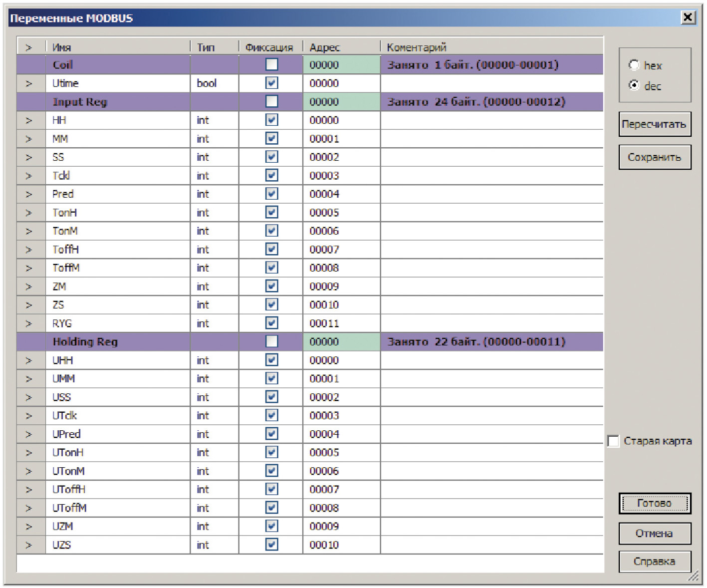707x588 pixels.
Task: Choose the dec address format
Action: [634, 85]
